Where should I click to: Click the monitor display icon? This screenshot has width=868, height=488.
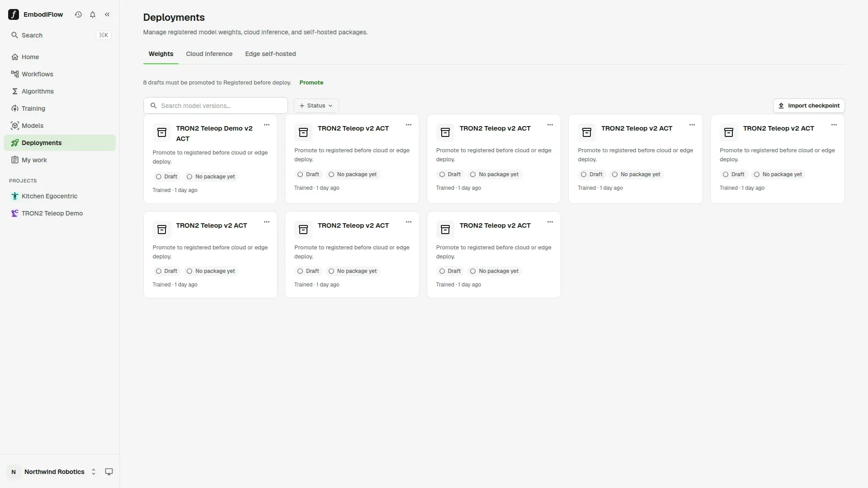pyautogui.click(x=109, y=472)
